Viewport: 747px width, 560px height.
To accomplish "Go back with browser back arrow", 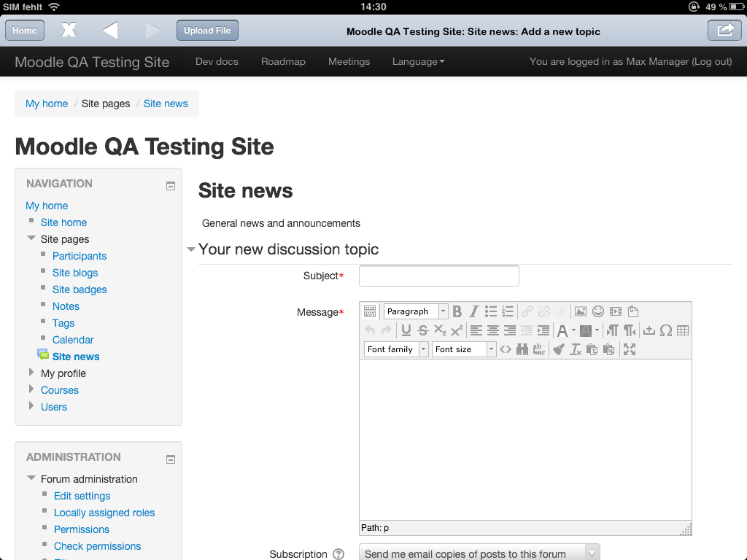I will coord(110,30).
